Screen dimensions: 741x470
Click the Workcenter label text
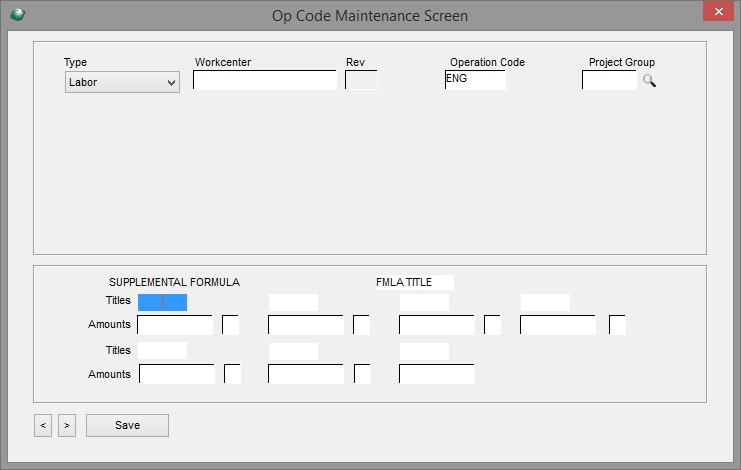(223, 62)
